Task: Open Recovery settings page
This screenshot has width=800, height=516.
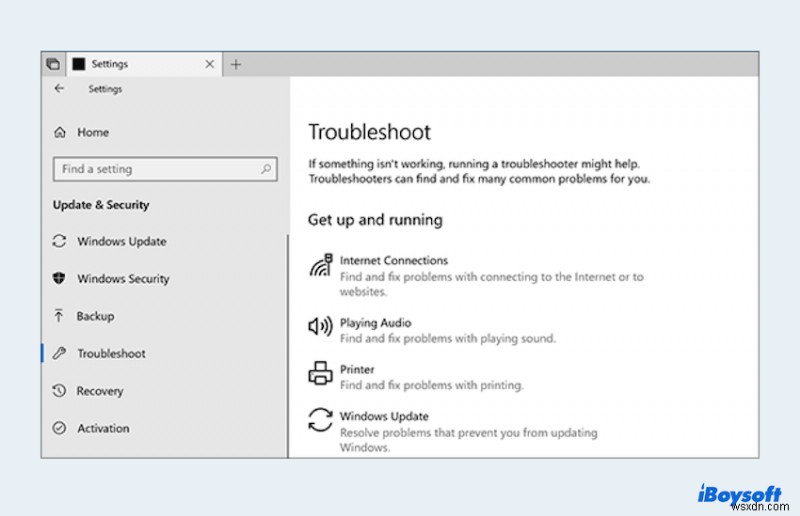Action: click(100, 390)
